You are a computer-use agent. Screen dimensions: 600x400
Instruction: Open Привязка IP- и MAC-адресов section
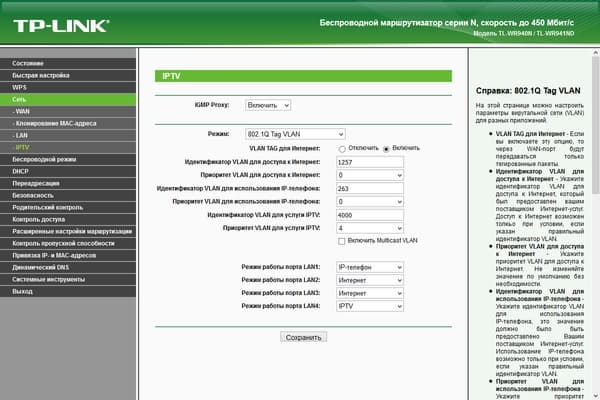point(68,255)
